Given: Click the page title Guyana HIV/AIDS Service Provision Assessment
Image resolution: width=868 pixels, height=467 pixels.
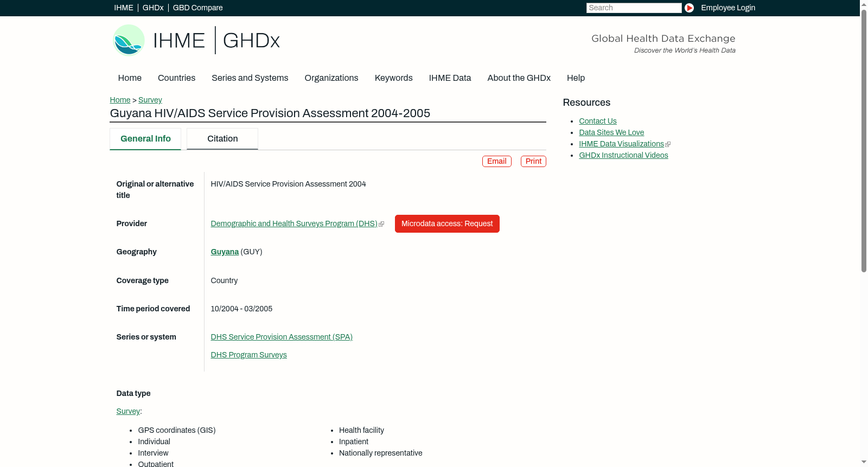Looking at the screenshot, I should 270,113.
